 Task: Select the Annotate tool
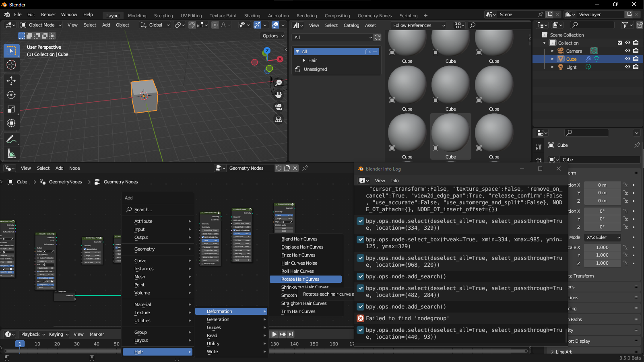(11, 139)
